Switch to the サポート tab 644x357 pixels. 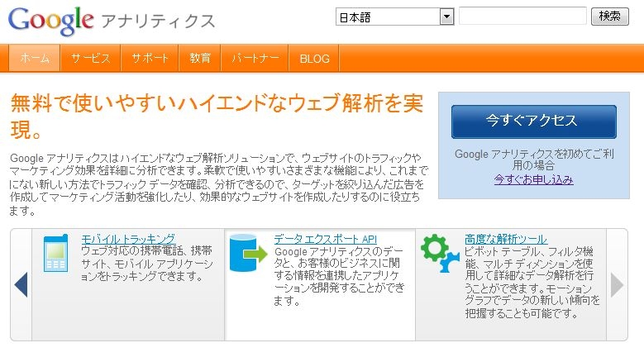150,59
